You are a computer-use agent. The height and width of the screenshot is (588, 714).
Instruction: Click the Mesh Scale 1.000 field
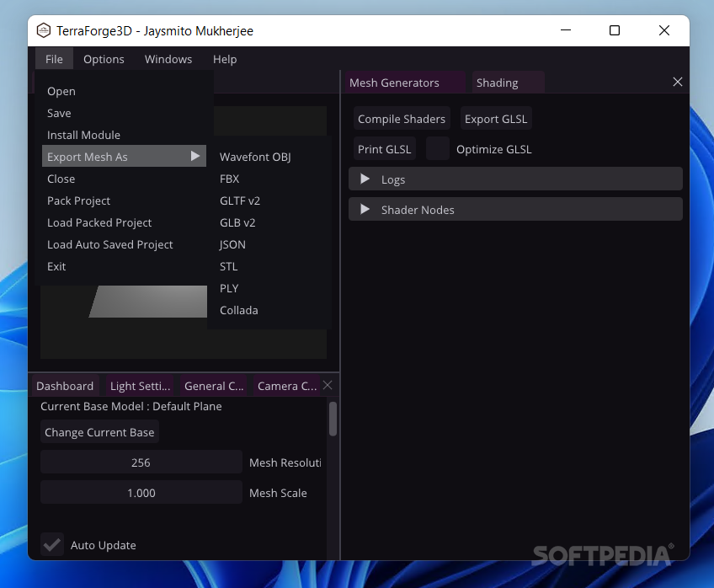coord(141,493)
